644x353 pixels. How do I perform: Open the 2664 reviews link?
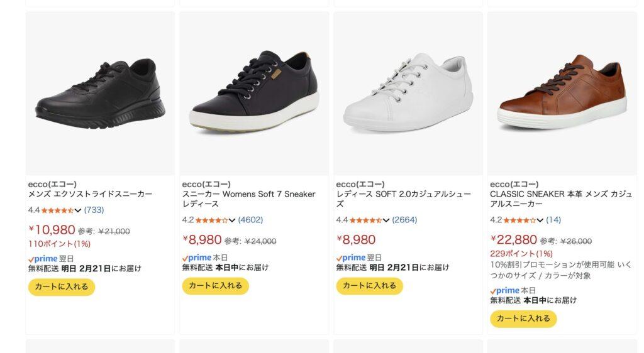404,220
